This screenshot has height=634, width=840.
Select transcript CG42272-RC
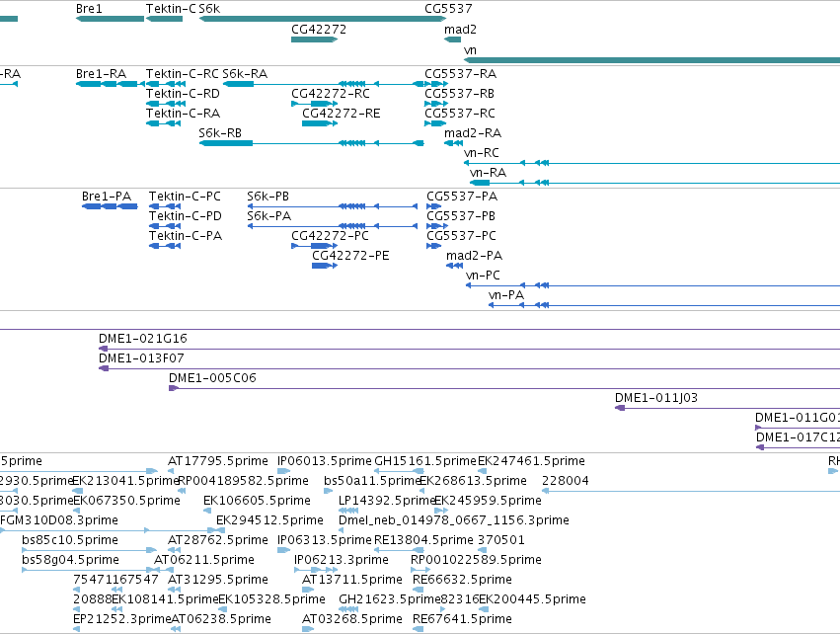tap(331, 94)
